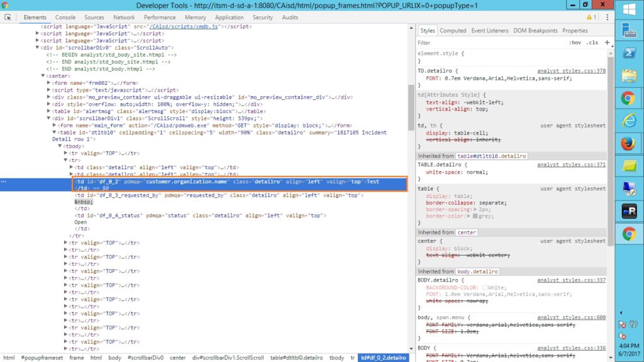644x362 pixels.
Task: Open Firefox from the taskbar
Action: click(628, 143)
